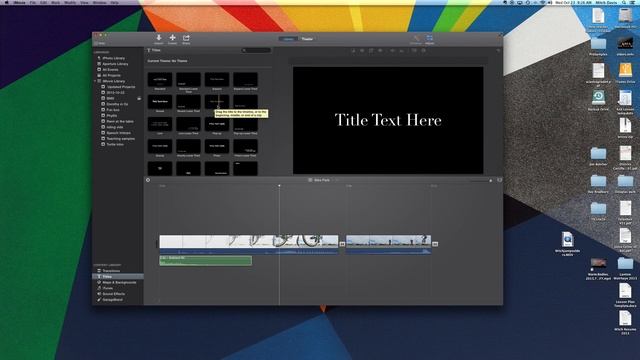Select the Gravity title thumbnail
The image size is (640, 360).
[x=160, y=146]
